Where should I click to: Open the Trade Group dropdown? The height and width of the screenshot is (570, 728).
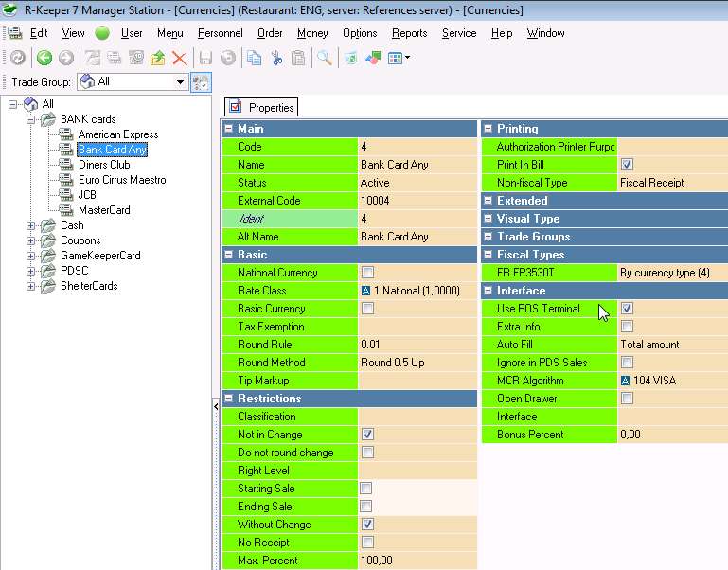[180, 82]
